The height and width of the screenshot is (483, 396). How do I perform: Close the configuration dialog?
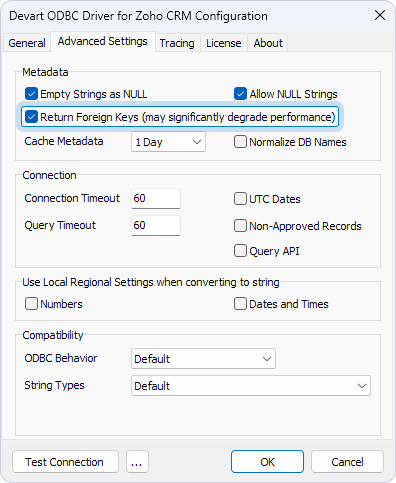click(x=380, y=15)
